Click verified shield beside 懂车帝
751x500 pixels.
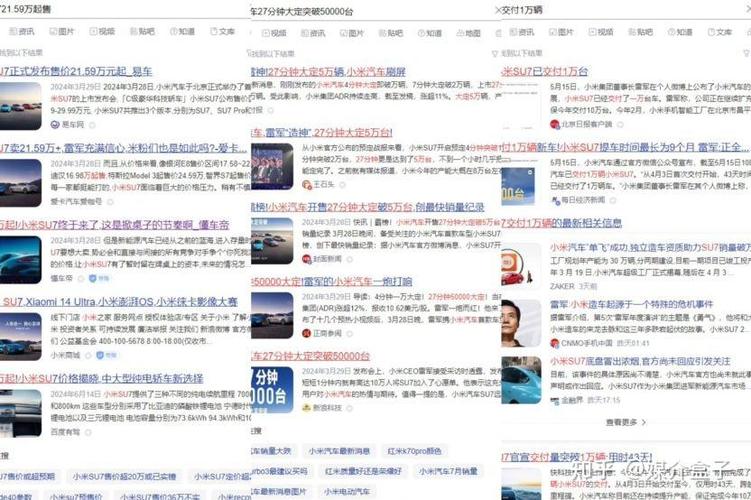click(93, 278)
